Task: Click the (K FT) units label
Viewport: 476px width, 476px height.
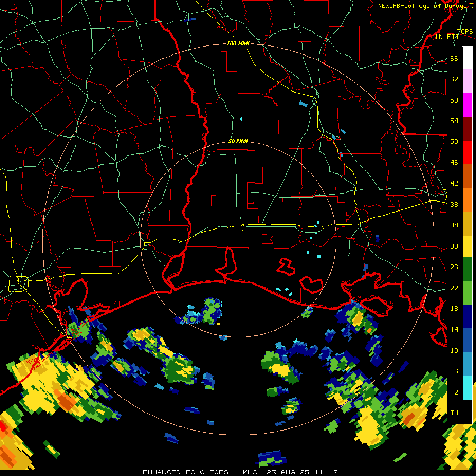Action: tap(447, 37)
